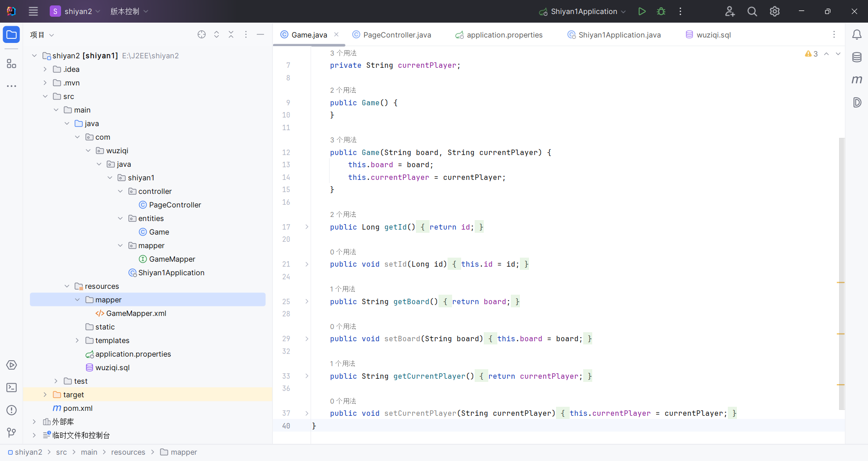
Task: Run Shiyan1Application with the green play icon
Action: 642,11
